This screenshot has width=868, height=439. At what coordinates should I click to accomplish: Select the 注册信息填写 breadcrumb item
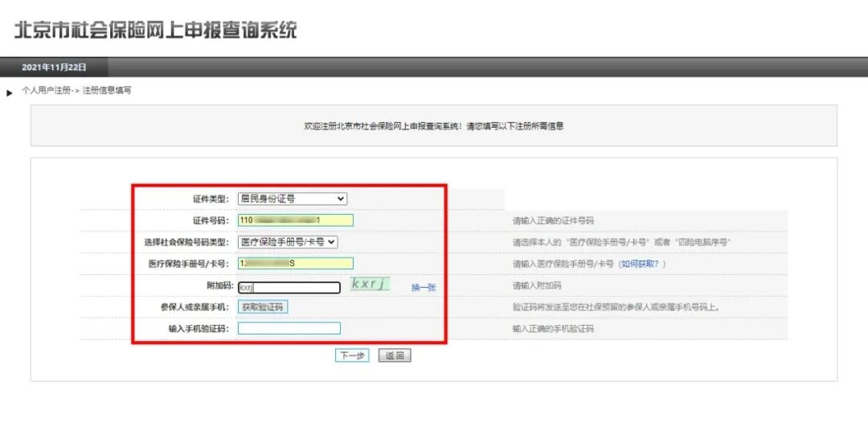(107, 91)
